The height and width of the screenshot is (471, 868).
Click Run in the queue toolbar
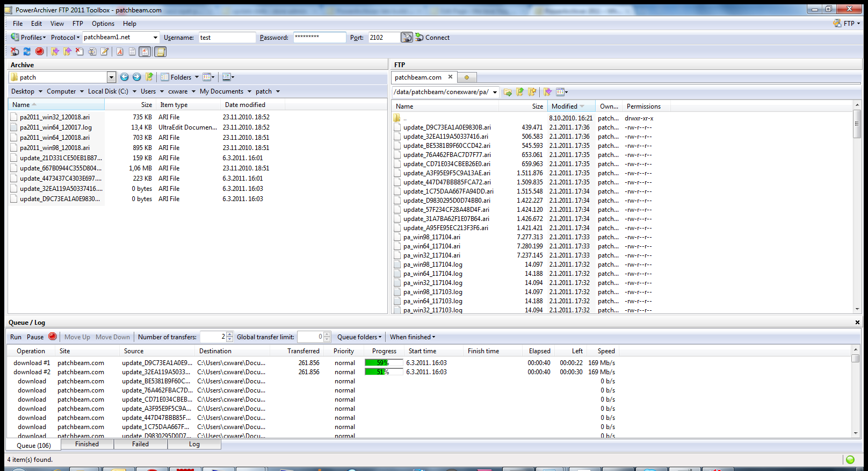(16, 337)
